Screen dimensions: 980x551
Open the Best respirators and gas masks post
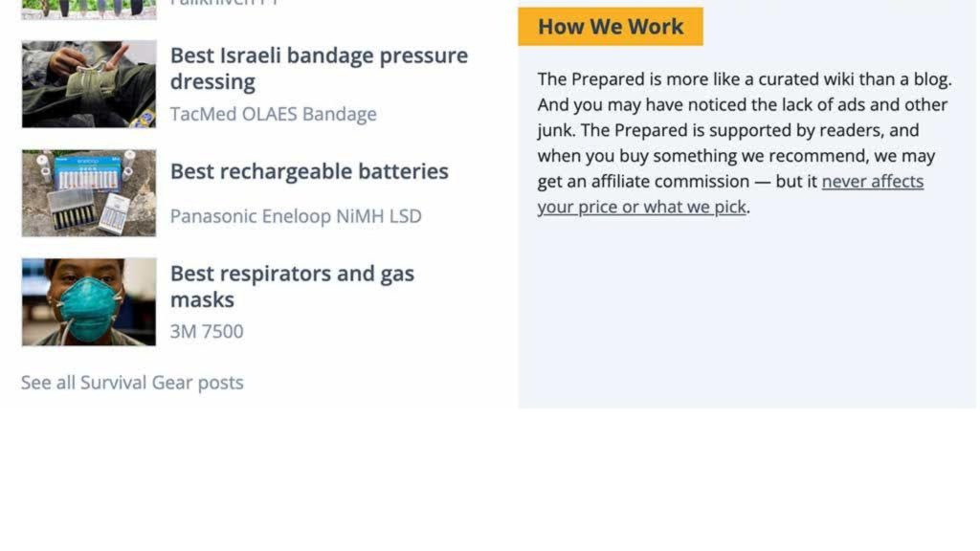291,286
